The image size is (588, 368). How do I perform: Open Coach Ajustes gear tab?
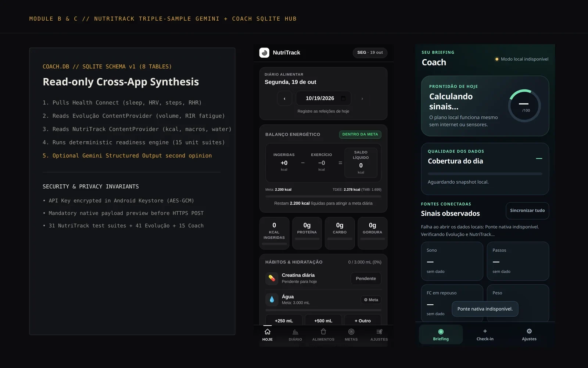pyautogui.click(x=529, y=335)
